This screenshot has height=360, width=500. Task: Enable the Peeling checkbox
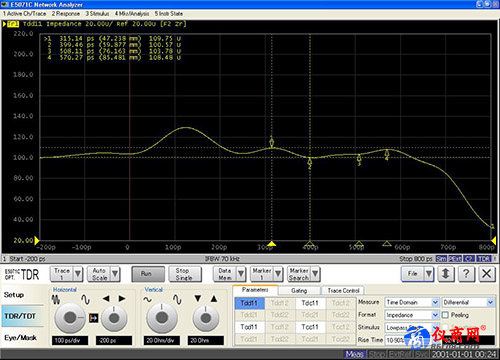pyautogui.click(x=445, y=315)
